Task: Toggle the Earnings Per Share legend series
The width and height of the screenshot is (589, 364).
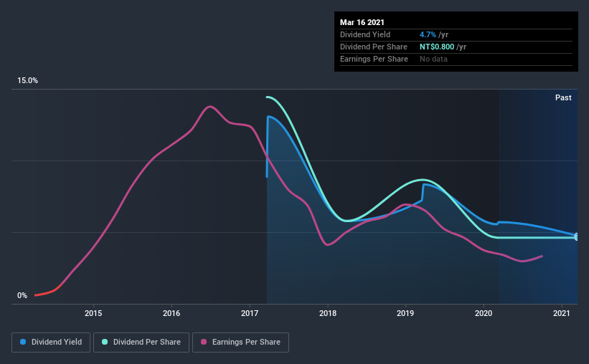Action: (x=240, y=343)
